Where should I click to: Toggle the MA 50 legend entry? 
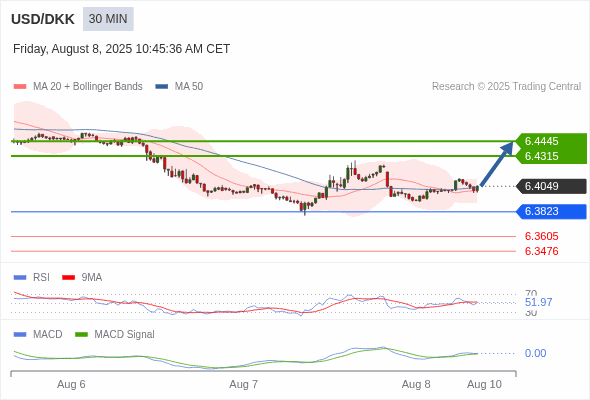pos(179,87)
